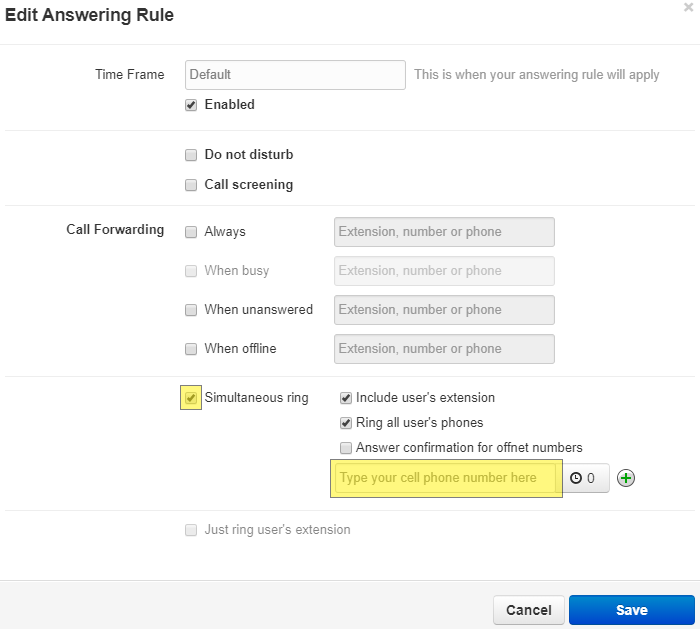The image size is (700, 629).
Task: Uncheck the Simultaneous ring checkbox
Action: pyautogui.click(x=191, y=398)
